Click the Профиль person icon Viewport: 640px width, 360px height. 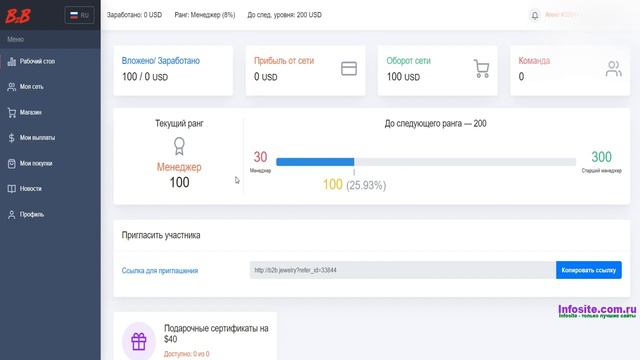point(12,215)
